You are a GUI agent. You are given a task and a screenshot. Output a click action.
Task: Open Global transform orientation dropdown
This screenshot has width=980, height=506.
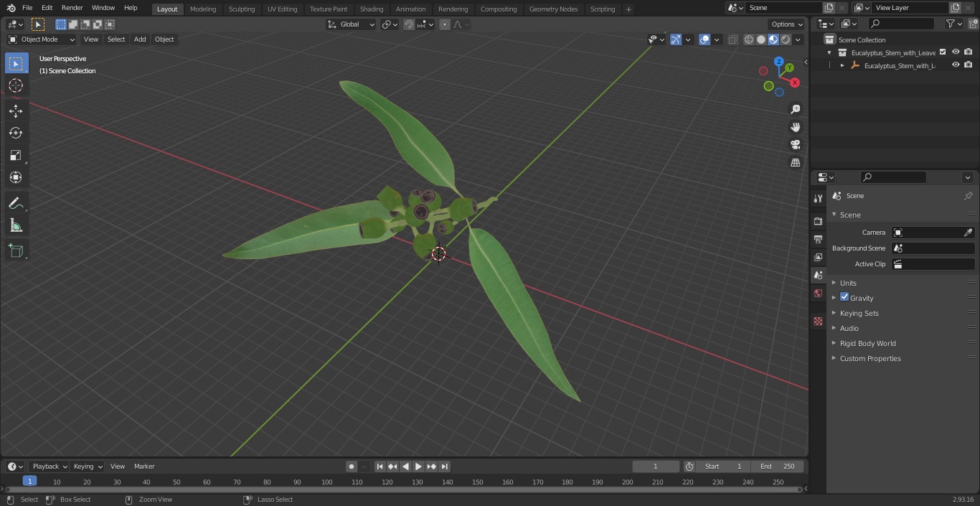pos(352,24)
